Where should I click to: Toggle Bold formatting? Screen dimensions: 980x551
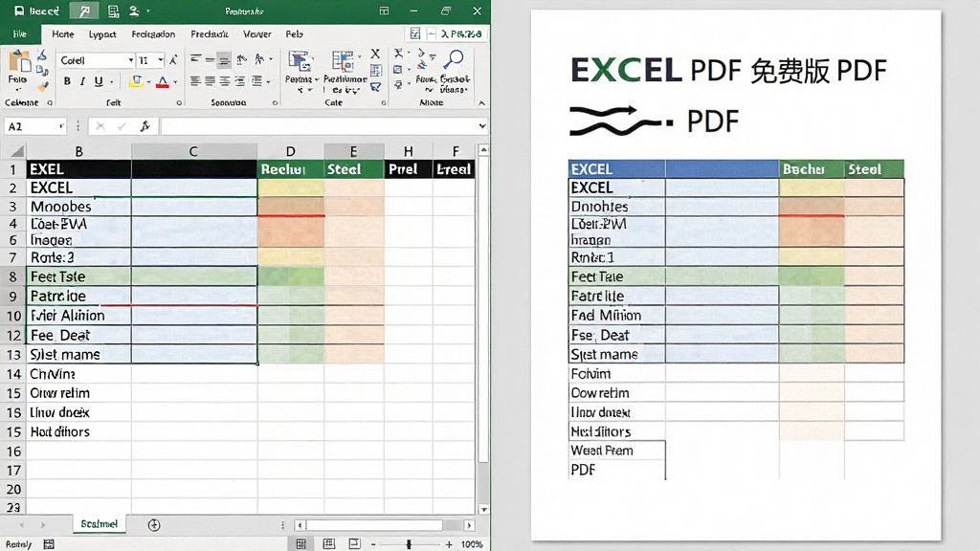click(67, 81)
